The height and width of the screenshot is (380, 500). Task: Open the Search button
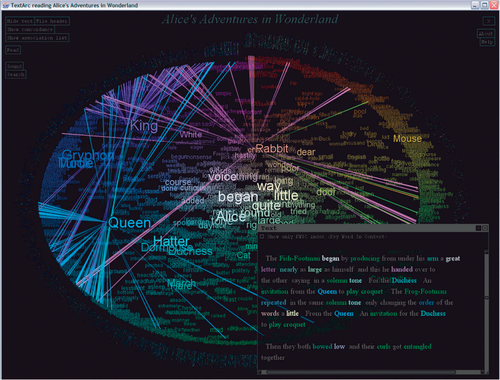pyautogui.click(x=16, y=74)
